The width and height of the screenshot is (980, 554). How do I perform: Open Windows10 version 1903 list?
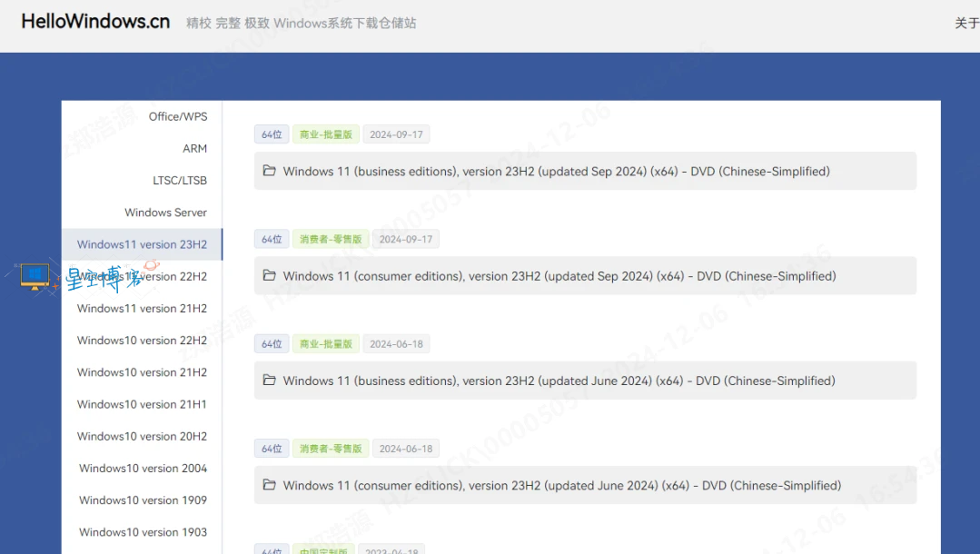point(143,531)
